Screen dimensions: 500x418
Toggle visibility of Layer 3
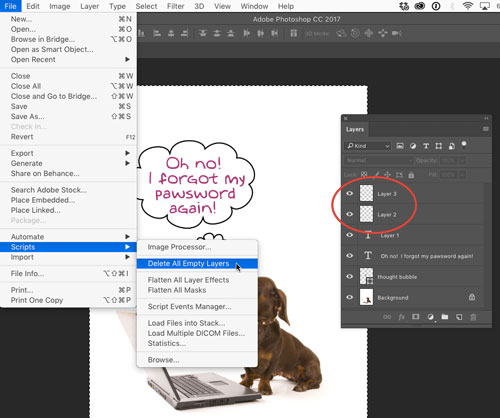[349, 193]
